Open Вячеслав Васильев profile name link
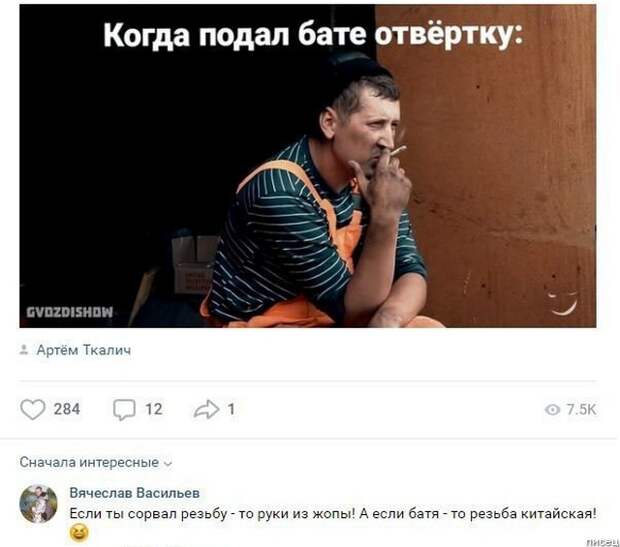The image size is (620, 547). pos(134,493)
